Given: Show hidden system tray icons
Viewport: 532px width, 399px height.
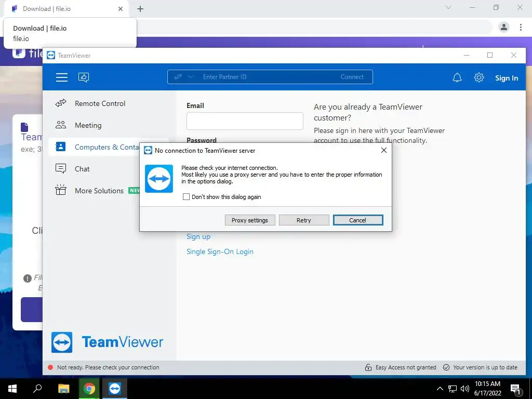Looking at the screenshot, I should [440, 389].
